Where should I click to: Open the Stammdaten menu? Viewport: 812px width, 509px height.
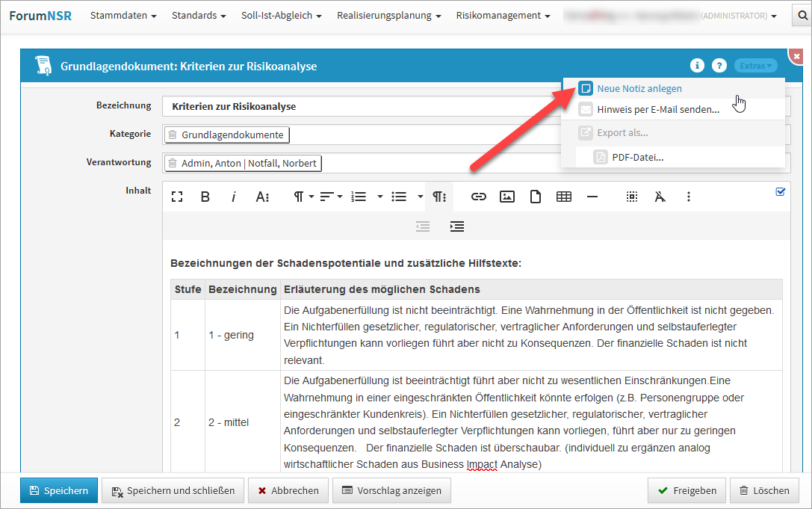coord(123,16)
